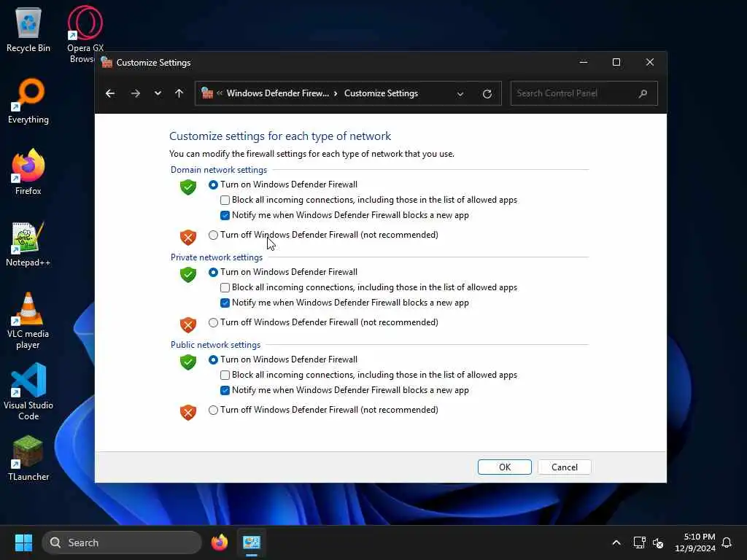
Task: Confirm settings with OK button
Action: [x=505, y=467]
